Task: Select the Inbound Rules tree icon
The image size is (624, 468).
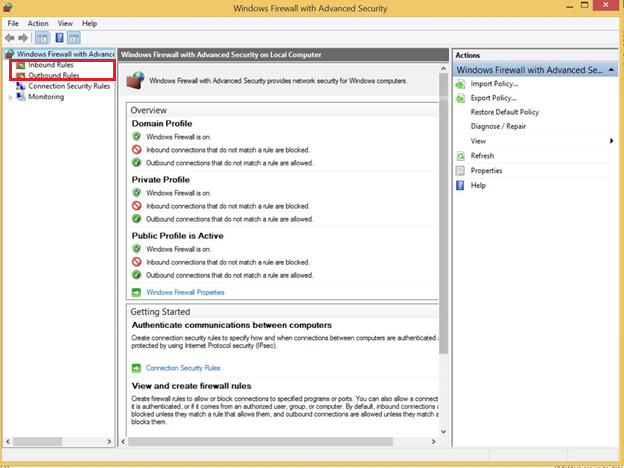Action: [21, 65]
